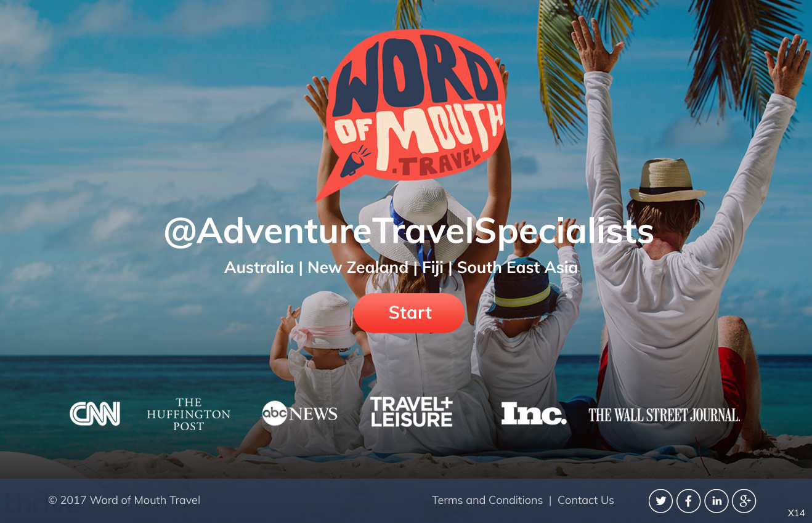This screenshot has height=523, width=812.
Task: Click the ABC News logo
Action: click(299, 413)
